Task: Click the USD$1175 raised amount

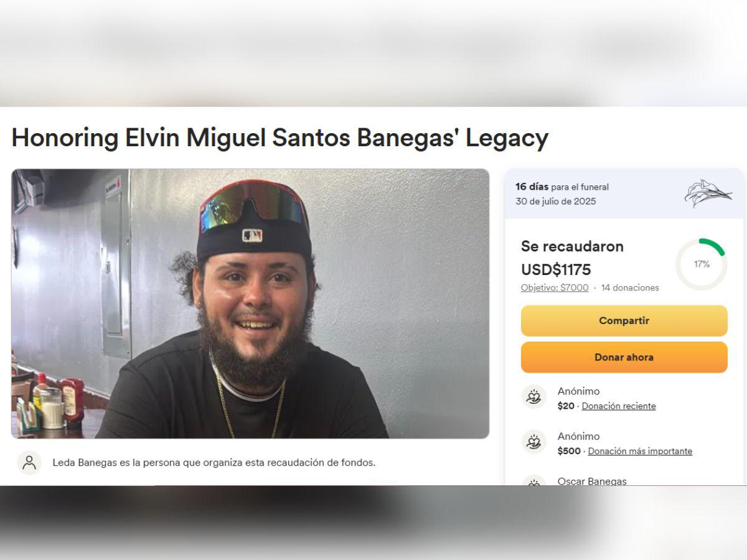Action: pos(556,269)
